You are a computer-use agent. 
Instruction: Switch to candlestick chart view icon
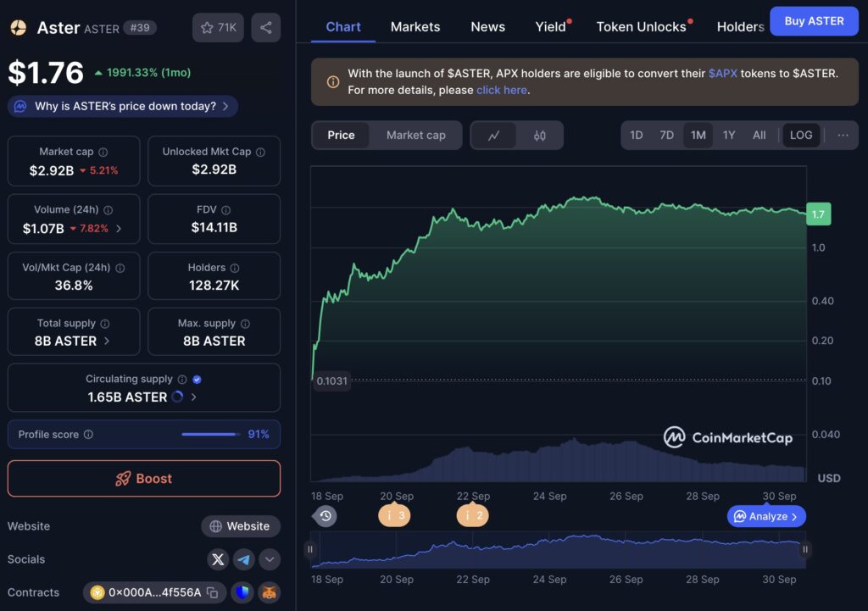[x=540, y=135]
